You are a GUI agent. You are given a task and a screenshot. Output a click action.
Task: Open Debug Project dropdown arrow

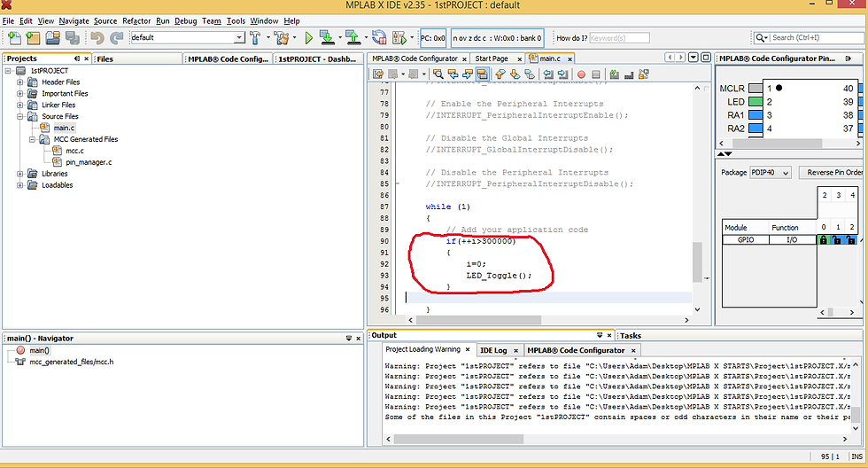click(412, 37)
